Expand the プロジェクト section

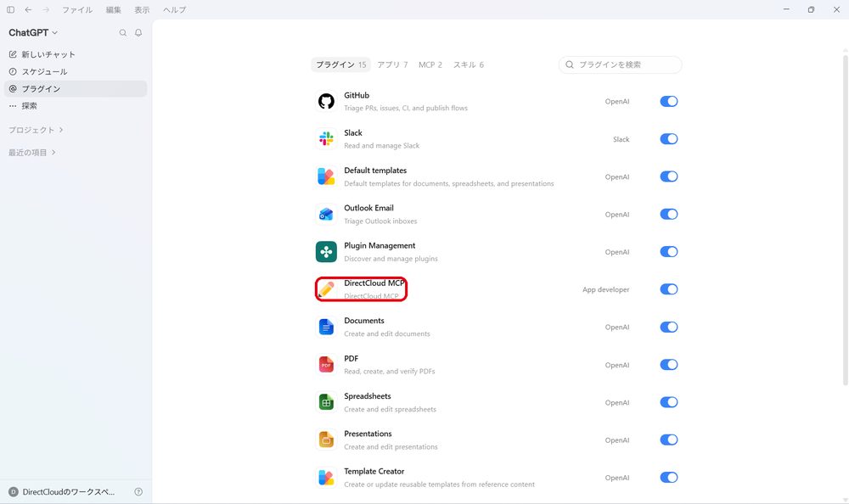pos(36,130)
